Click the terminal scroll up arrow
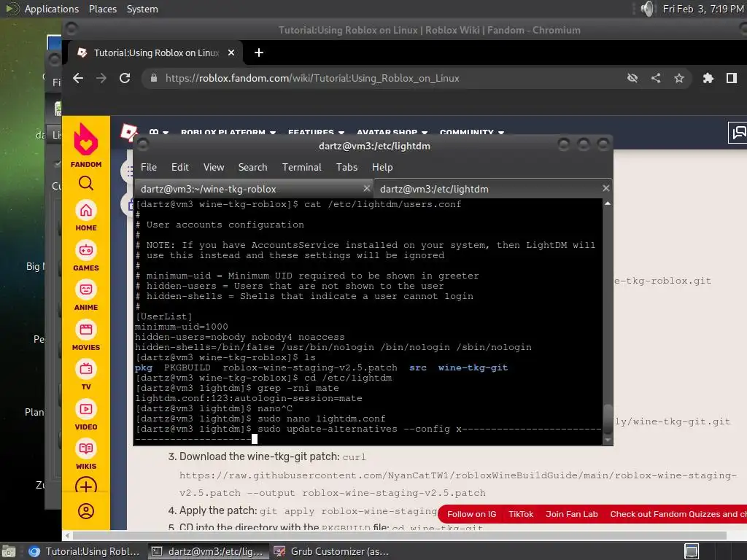Screen dimensions: 747x560 pos(608,203)
